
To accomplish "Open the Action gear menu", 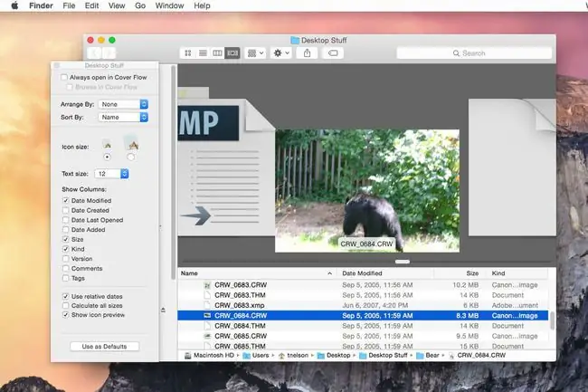I will click(x=280, y=53).
